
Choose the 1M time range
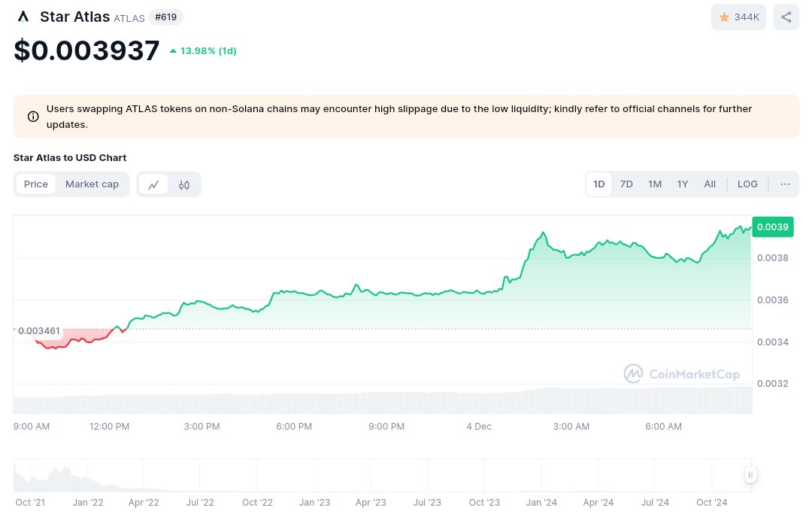click(x=655, y=184)
